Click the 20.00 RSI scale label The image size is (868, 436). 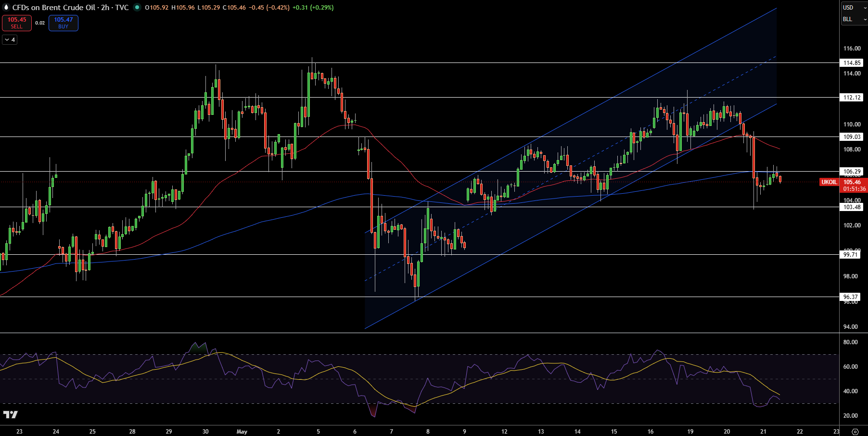851,416
